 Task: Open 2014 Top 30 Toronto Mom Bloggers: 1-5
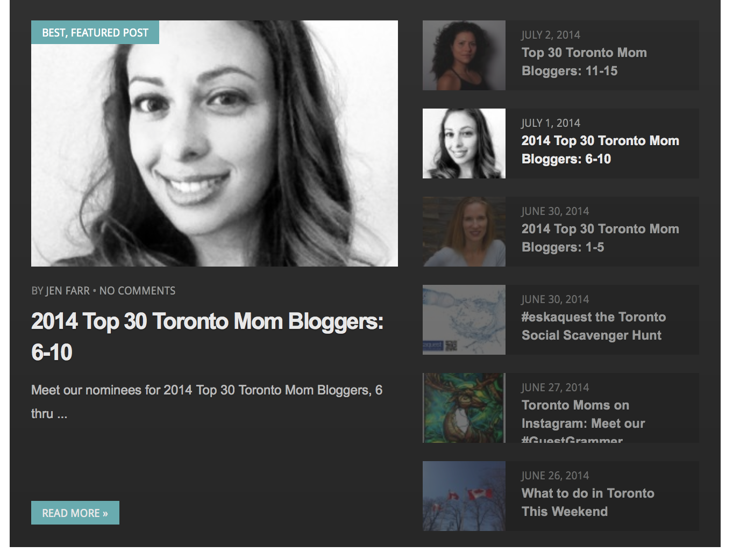click(x=600, y=238)
